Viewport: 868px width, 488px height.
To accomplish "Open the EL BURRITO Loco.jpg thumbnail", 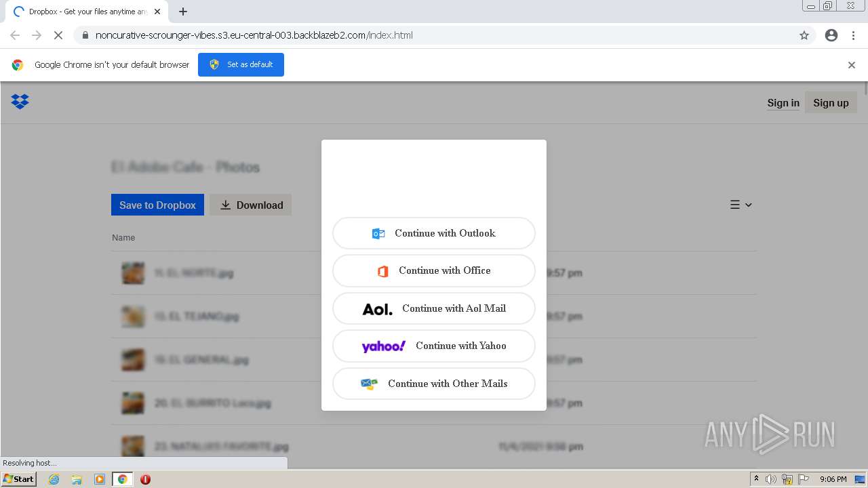I will (x=133, y=403).
